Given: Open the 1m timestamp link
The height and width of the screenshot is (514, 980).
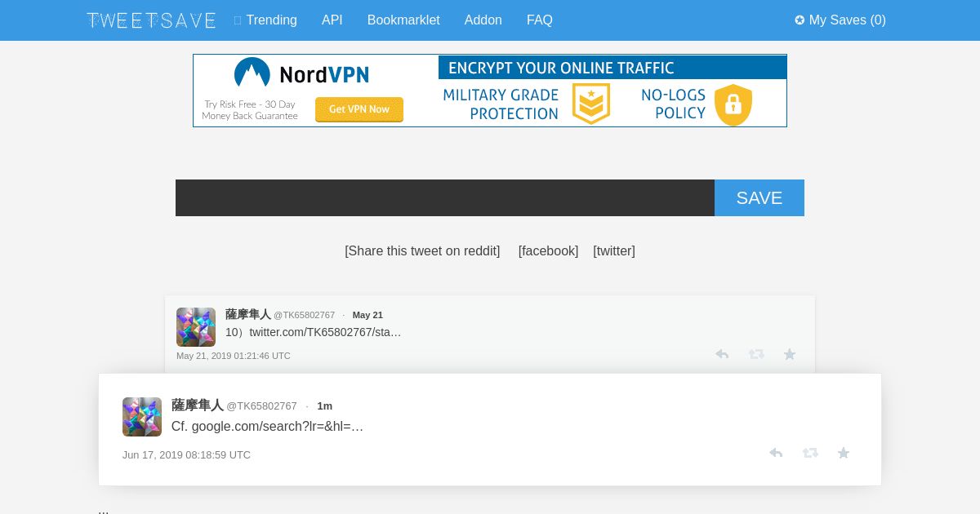Looking at the screenshot, I should [x=325, y=405].
